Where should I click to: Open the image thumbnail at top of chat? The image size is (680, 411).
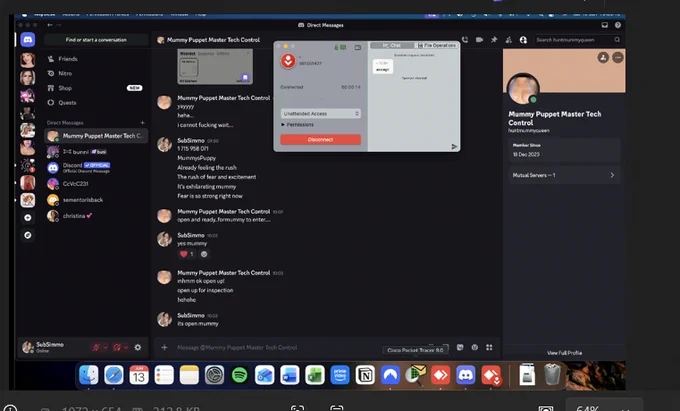coord(215,66)
